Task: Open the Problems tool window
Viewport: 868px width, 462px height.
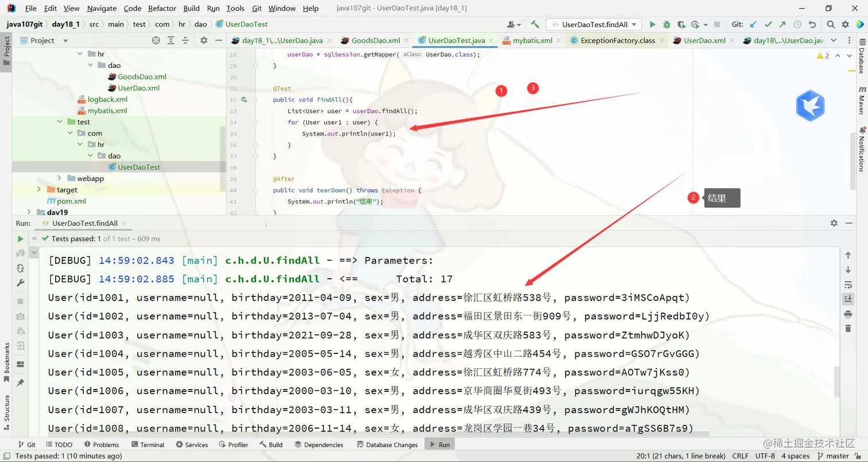Action: [102, 445]
